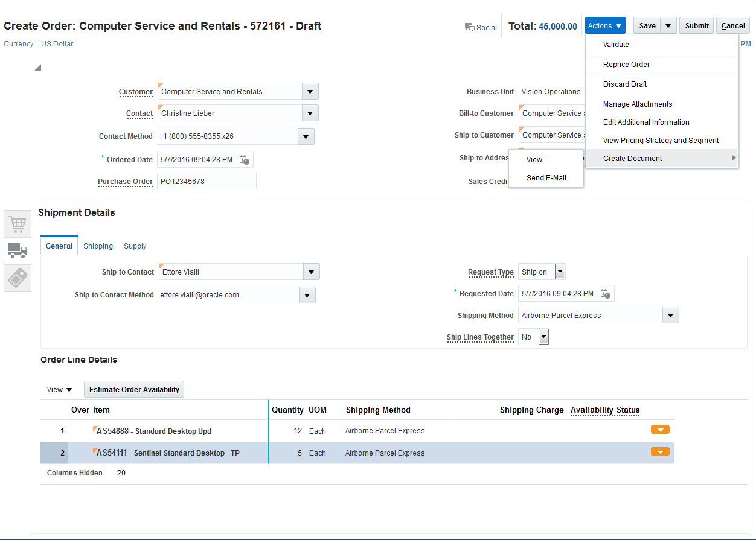
Task: Open orange actions menu for line 1
Action: tap(660, 430)
